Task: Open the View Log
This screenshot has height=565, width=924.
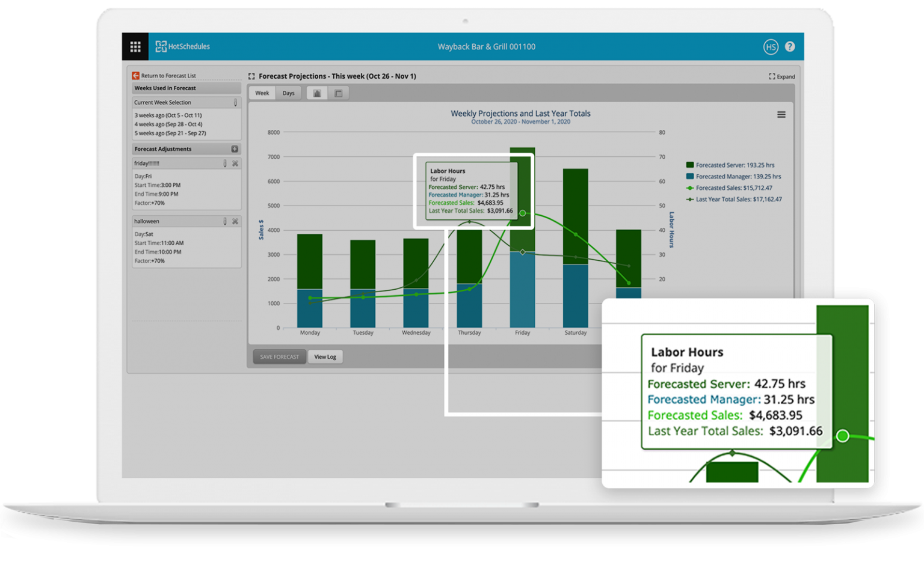Action: click(x=325, y=356)
